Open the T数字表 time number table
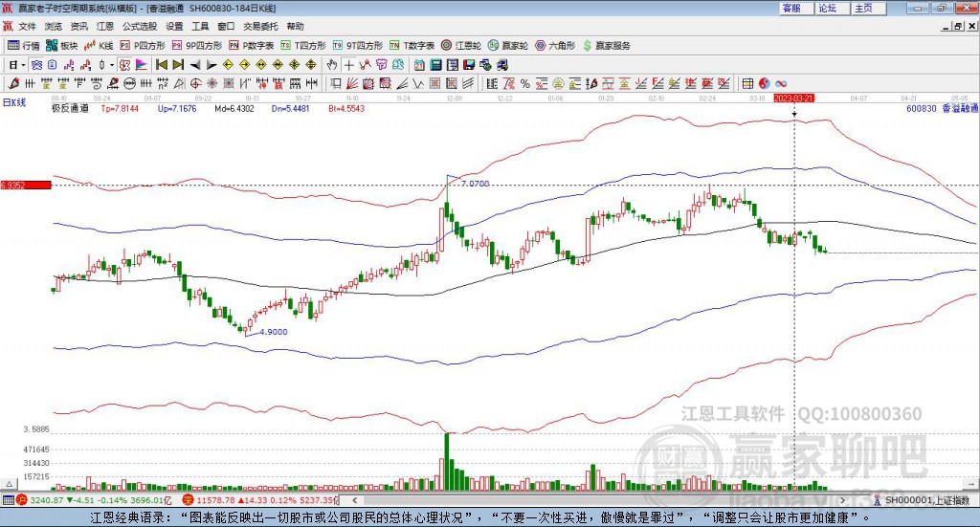This screenshot has height=527, width=980. [412, 46]
